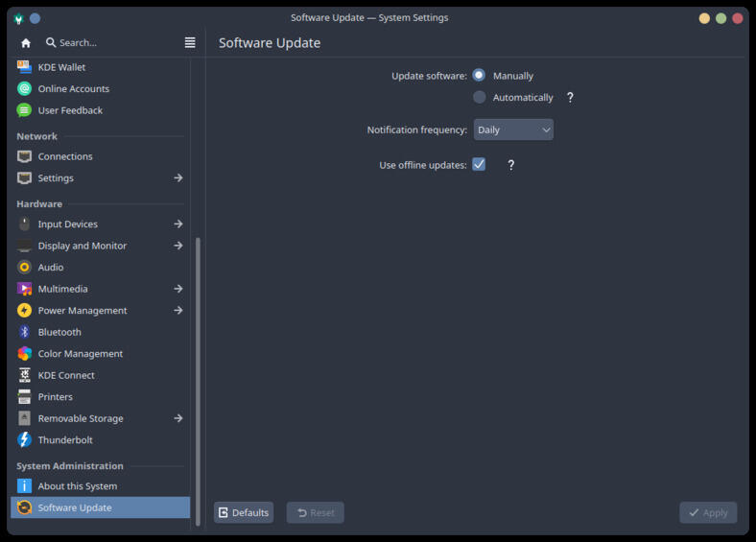The image size is (756, 542).
Task: Click the Software Update icon in sidebar
Action: coord(24,507)
